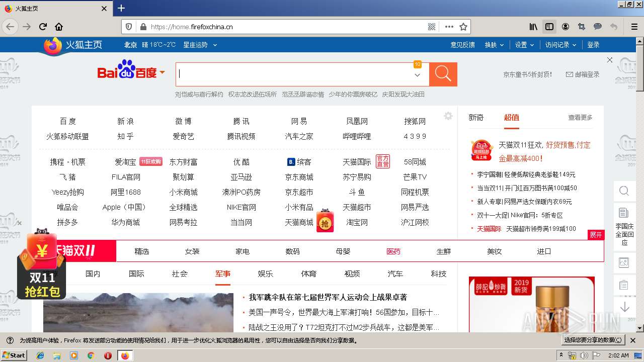Open the 访问记录 history dropdown
The height and width of the screenshot is (362, 644).
pyautogui.click(x=560, y=45)
